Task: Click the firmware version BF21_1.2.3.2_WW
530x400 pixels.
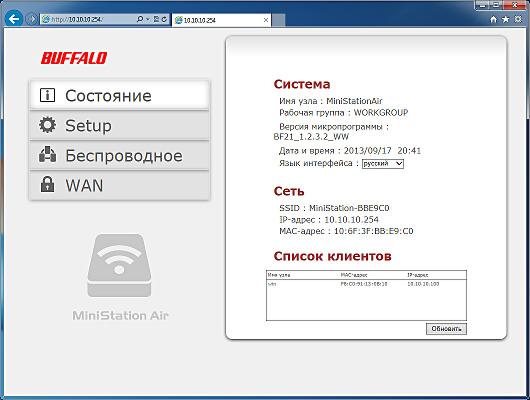Action: [x=311, y=137]
